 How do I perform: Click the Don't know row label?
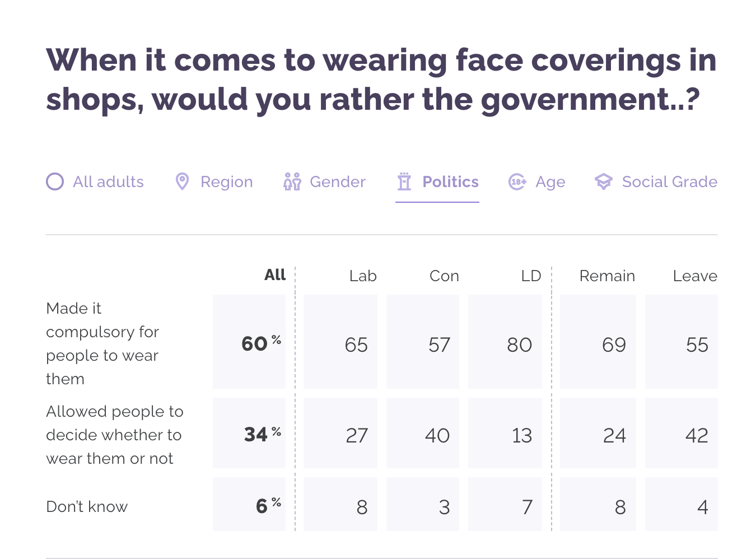pyautogui.click(x=87, y=506)
